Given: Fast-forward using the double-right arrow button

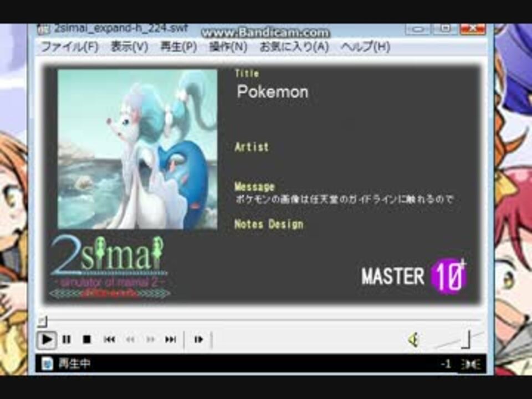Looking at the screenshot, I should [150, 339].
